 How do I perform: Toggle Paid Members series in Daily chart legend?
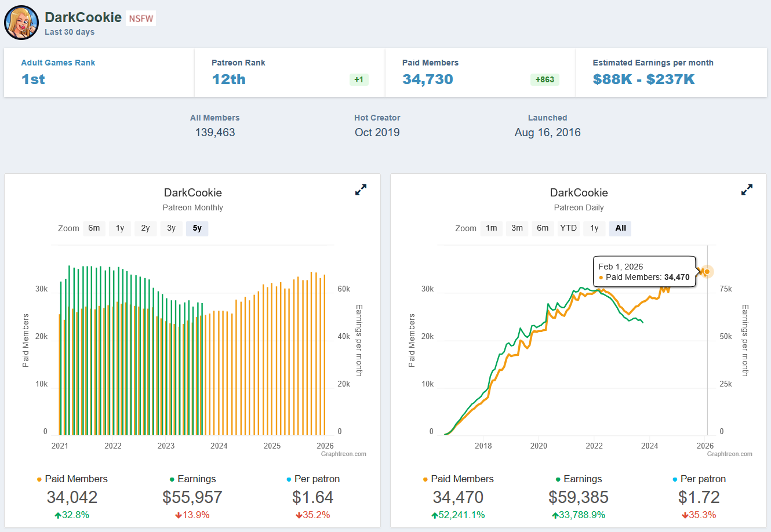458,479
